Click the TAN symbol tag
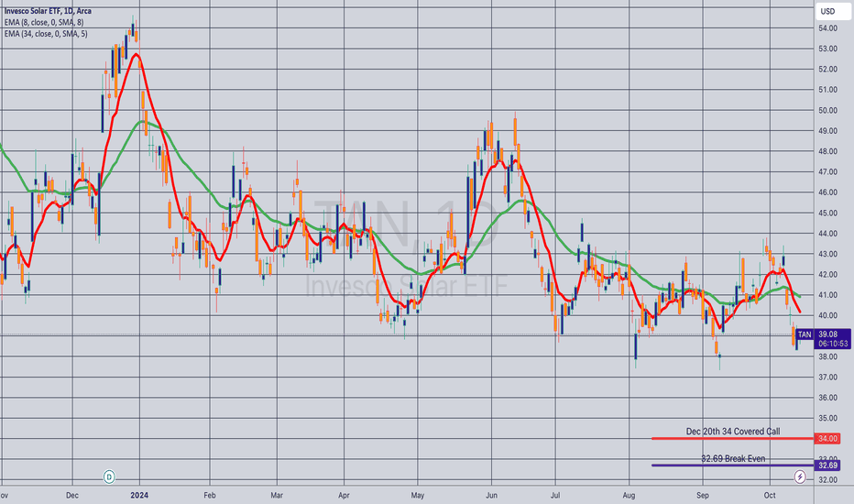Screen dimensions: 854x504 tap(805, 334)
